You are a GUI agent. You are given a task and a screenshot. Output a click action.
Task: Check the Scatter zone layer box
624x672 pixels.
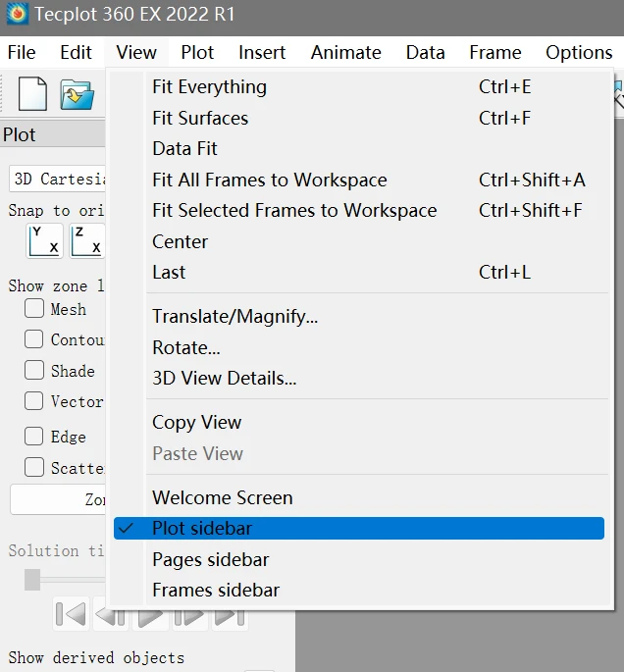pyautogui.click(x=34, y=468)
